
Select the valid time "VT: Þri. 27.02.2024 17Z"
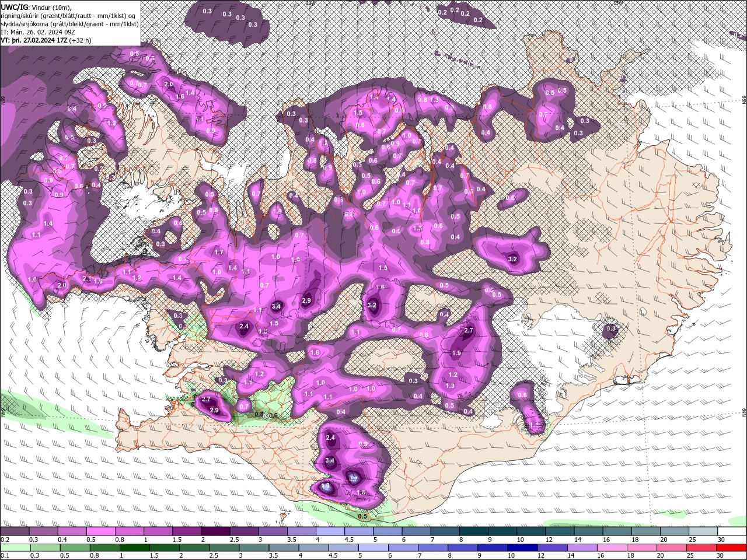(x=34, y=40)
